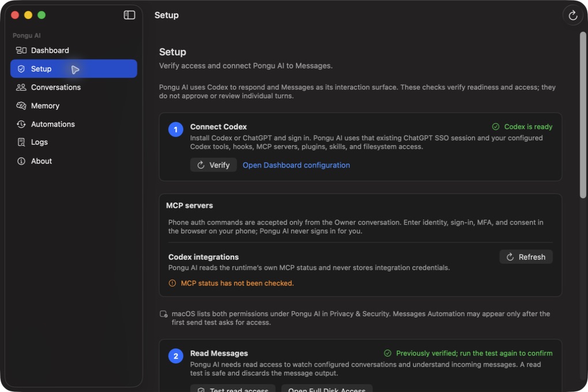
Task: Click the Setup shield icon
Action: tap(21, 69)
